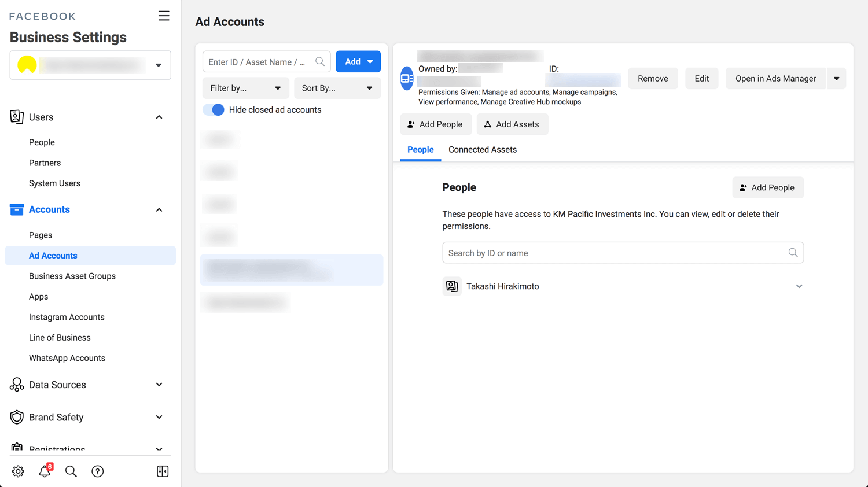Select Ad Accounts in sidebar
868x487 pixels.
point(90,256)
